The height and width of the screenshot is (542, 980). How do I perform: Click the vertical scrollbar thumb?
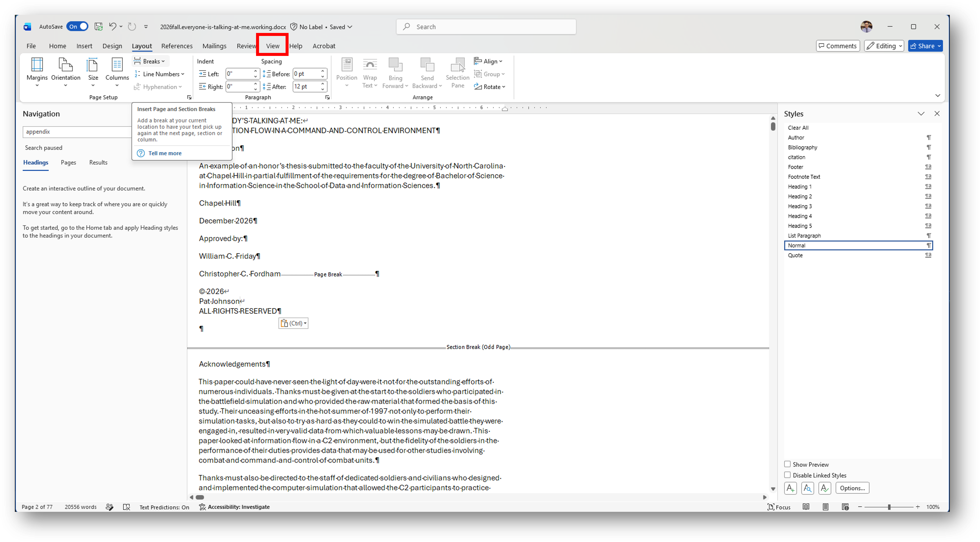(x=773, y=126)
